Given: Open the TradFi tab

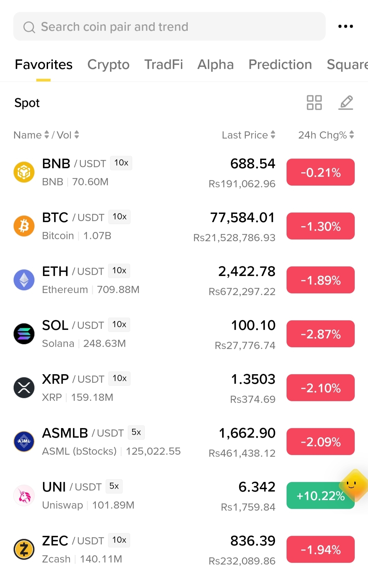Looking at the screenshot, I should pos(164,64).
